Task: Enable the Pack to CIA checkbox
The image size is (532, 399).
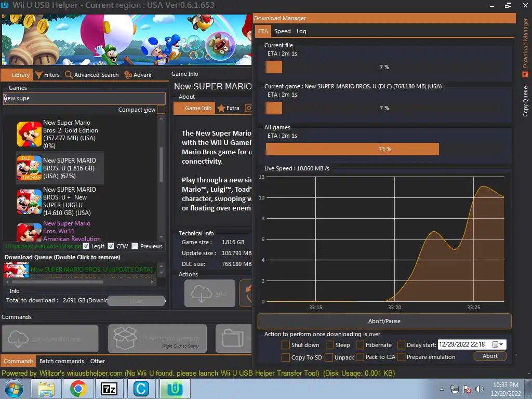Action: (360, 357)
